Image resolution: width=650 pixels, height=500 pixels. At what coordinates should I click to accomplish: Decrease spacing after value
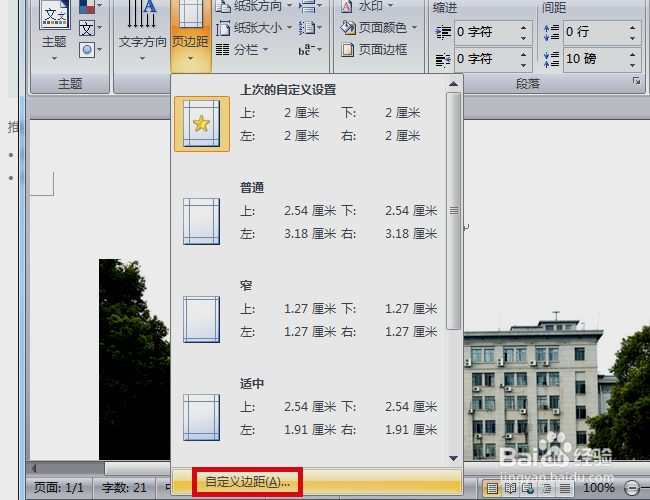point(633,65)
